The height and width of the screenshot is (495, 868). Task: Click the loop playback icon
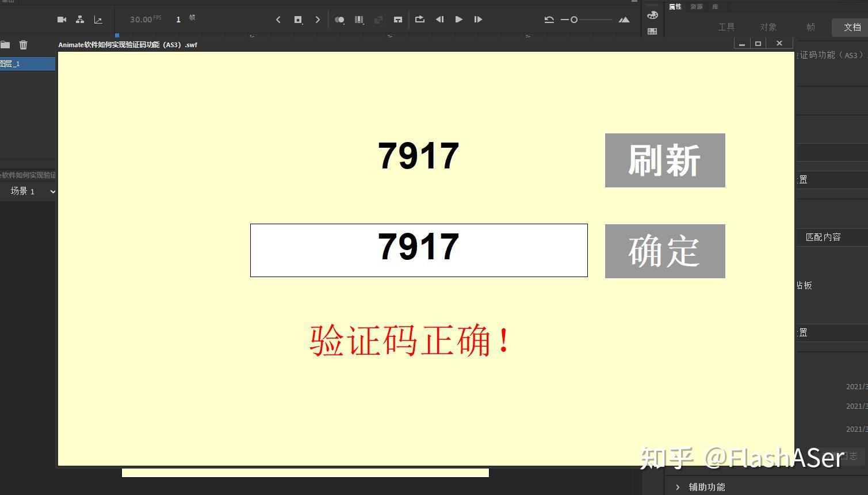[x=419, y=19]
